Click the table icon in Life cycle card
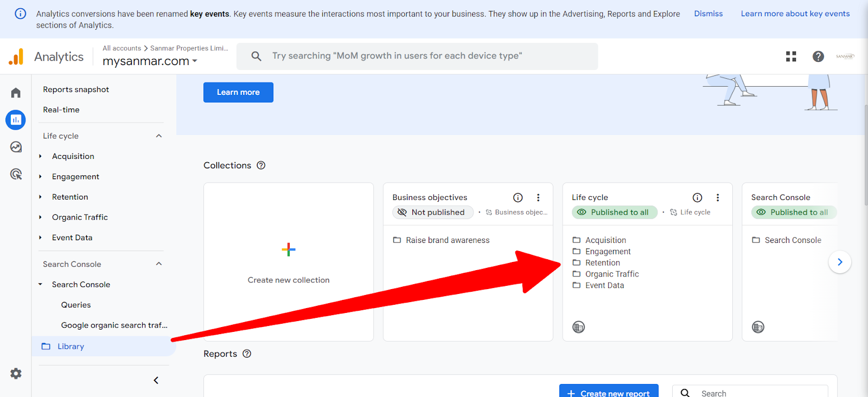This screenshot has height=397, width=868. (x=579, y=327)
